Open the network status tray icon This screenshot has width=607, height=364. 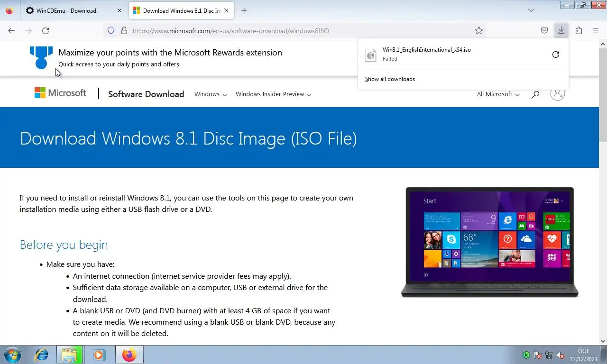(549, 355)
